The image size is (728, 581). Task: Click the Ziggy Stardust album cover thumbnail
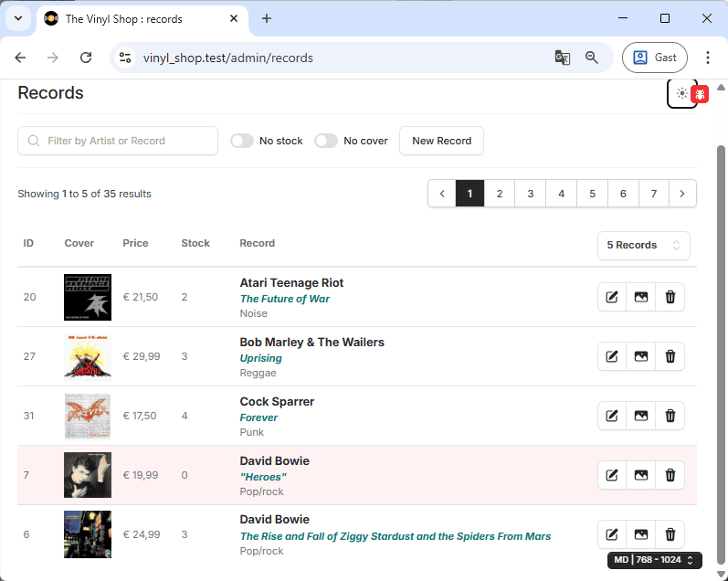click(x=88, y=534)
